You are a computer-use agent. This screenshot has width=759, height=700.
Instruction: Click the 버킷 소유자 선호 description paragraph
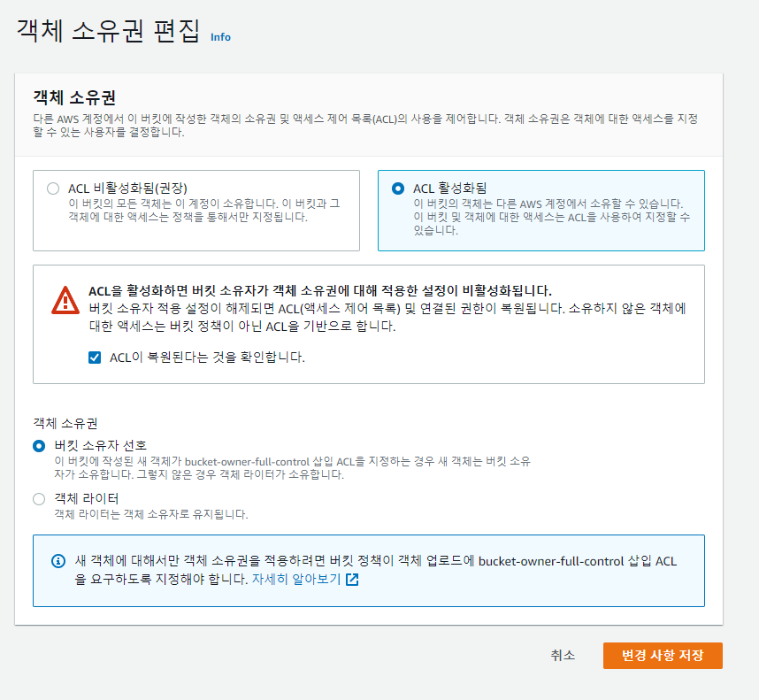[293, 467]
